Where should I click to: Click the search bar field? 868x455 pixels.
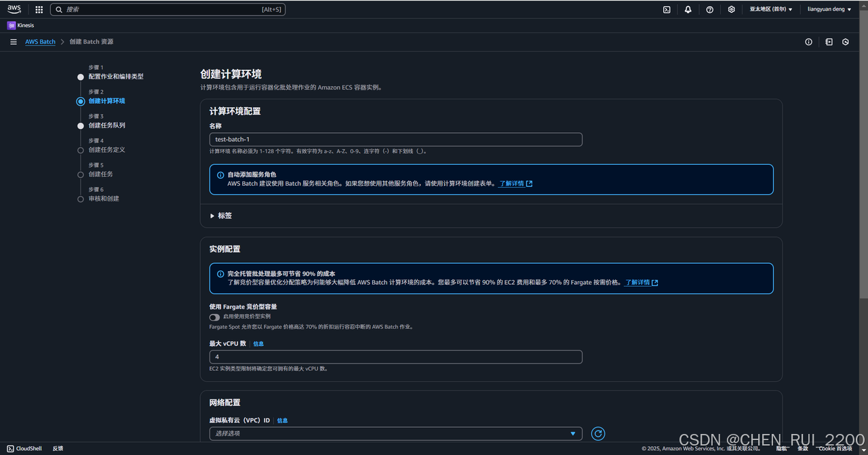[167, 9]
